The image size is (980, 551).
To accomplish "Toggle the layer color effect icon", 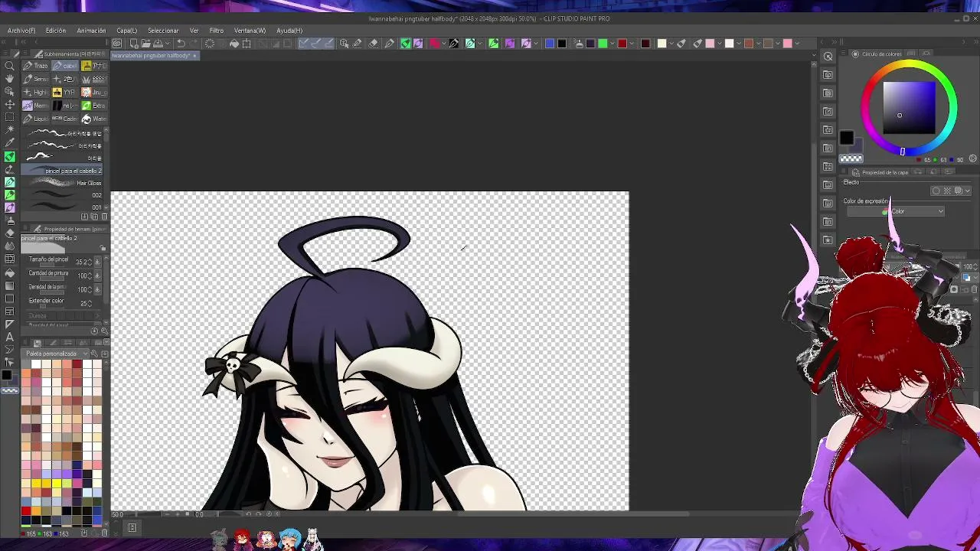I will [958, 191].
